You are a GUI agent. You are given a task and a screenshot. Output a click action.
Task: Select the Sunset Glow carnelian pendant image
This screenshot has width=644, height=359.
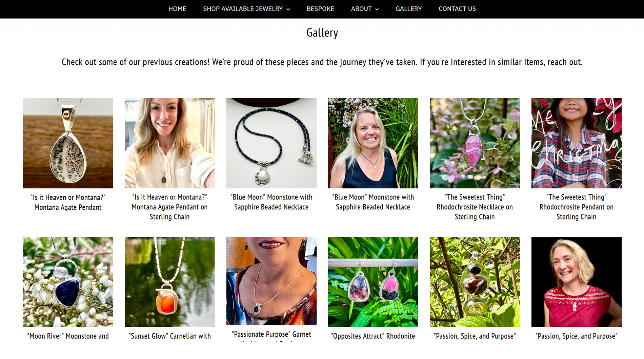pyautogui.click(x=169, y=282)
